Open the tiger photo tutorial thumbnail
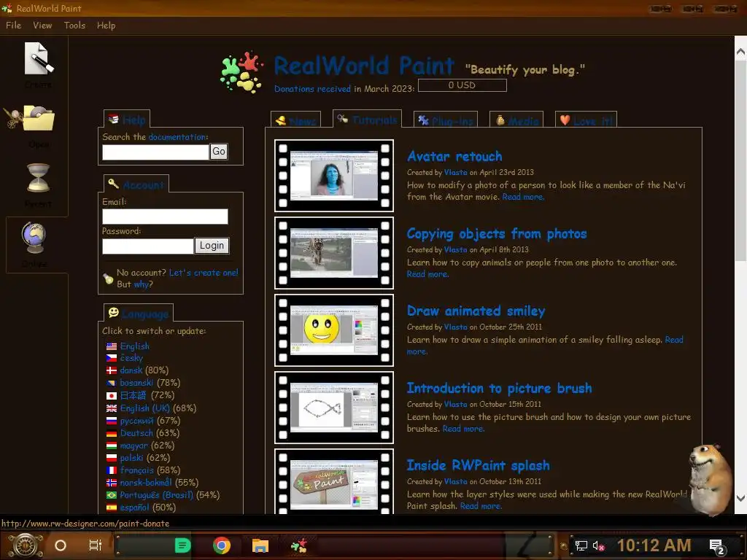This screenshot has height=560, width=747. click(x=334, y=253)
